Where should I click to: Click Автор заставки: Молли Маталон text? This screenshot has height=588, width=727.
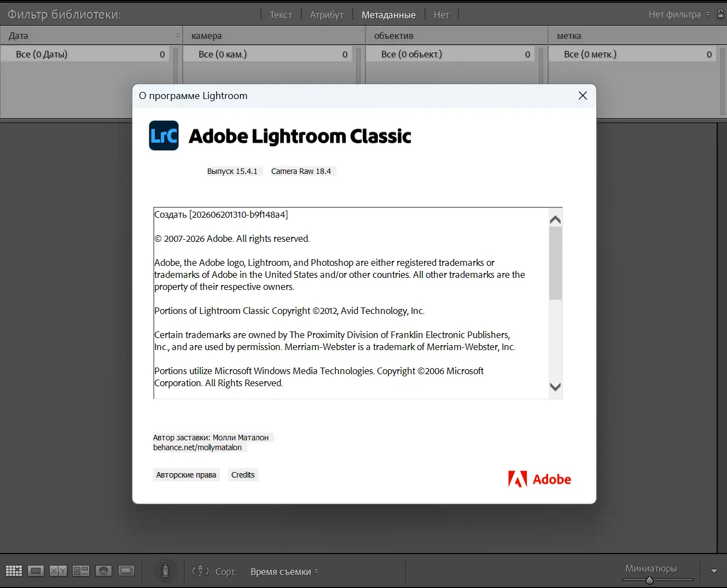point(211,438)
